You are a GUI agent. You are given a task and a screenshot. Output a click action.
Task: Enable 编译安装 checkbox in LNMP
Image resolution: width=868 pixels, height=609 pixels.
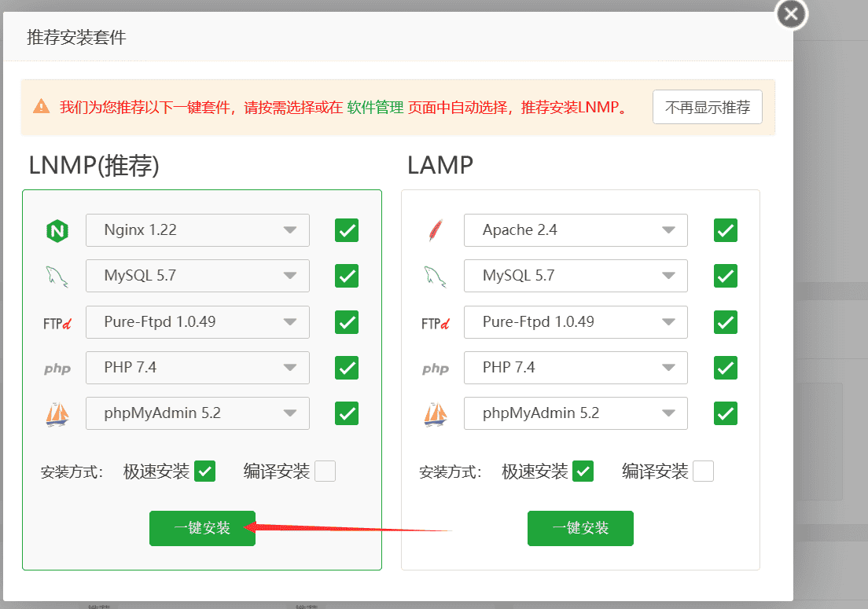pyautogui.click(x=325, y=471)
